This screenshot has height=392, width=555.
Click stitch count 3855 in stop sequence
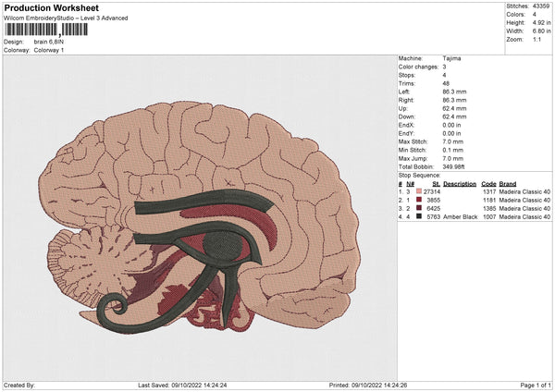(x=434, y=201)
